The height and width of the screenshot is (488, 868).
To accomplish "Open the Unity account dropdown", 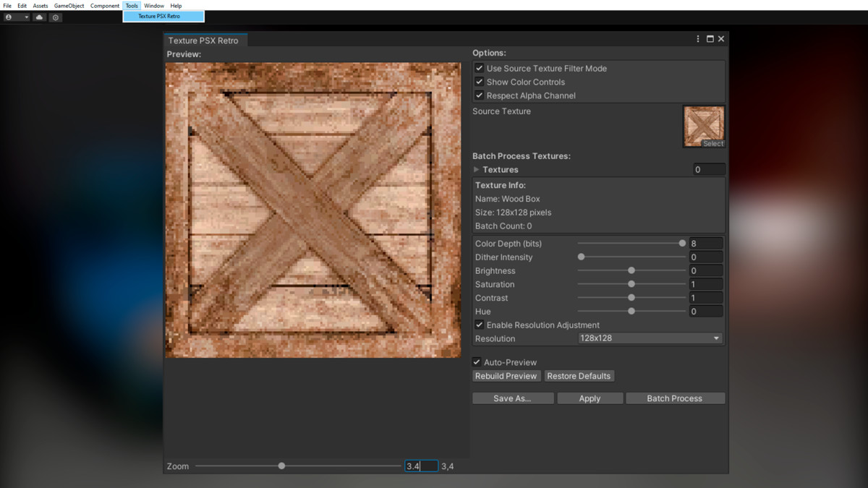I will [x=16, y=17].
